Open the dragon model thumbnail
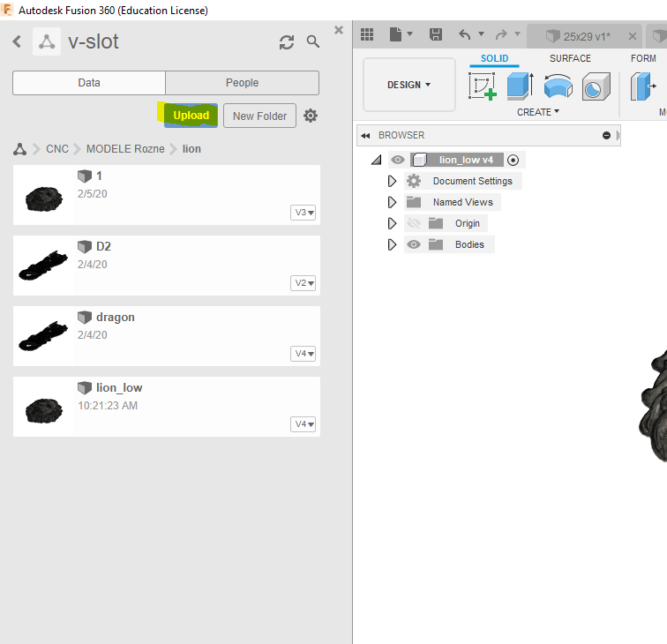667x644 pixels. pyautogui.click(x=43, y=336)
